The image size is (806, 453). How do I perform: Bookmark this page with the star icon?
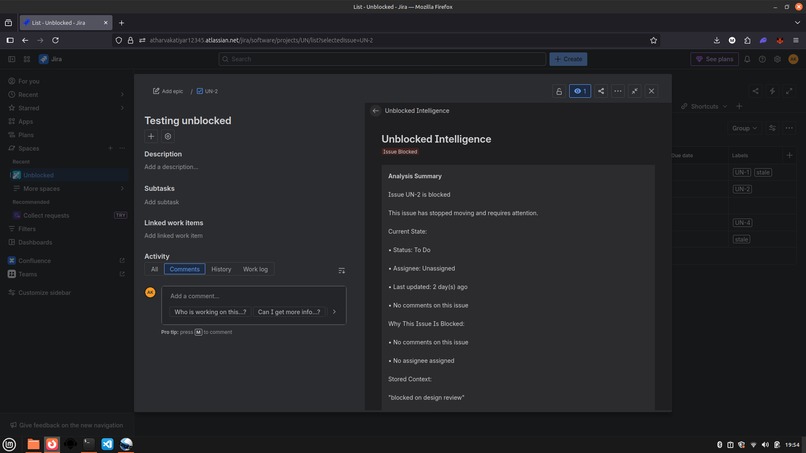point(653,40)
